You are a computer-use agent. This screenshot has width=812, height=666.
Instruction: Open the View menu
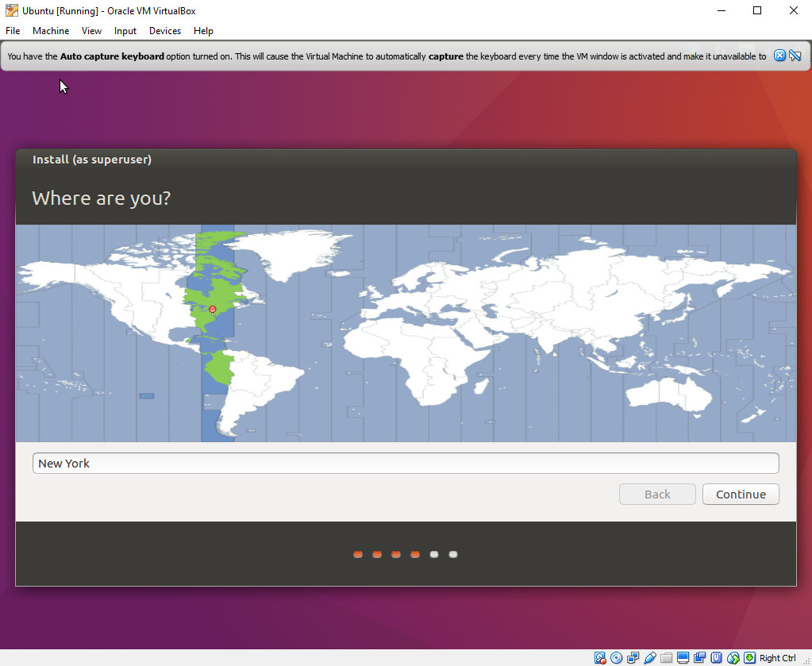pos(91,31)
